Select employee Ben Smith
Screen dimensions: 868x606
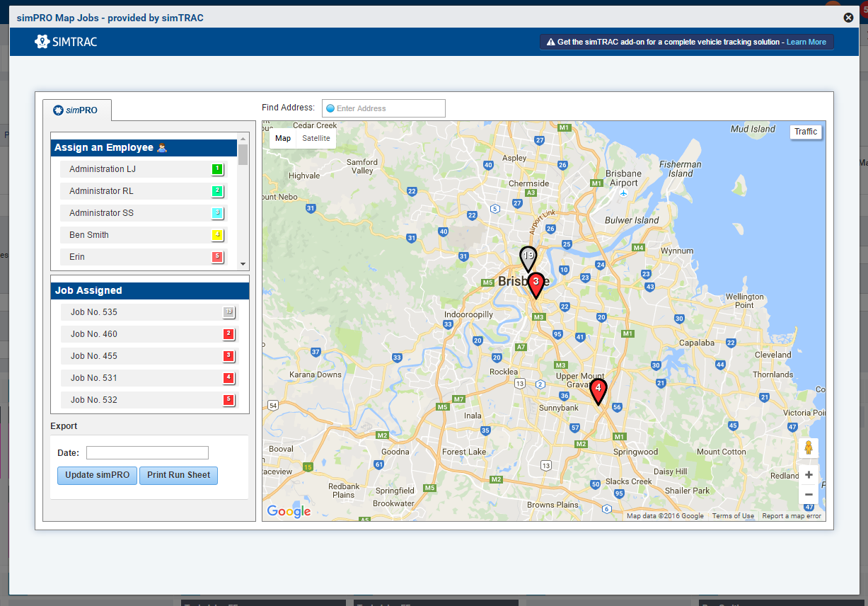[x=144, y=235]
